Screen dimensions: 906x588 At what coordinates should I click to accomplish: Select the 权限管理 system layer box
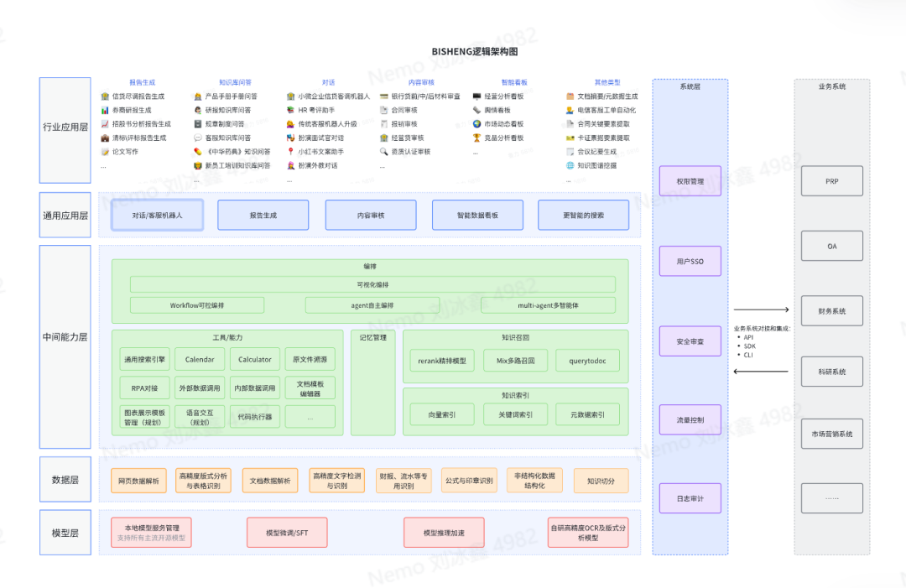click(690, 181)
